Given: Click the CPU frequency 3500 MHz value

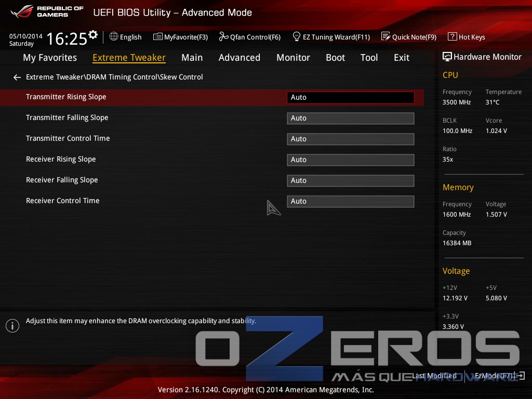Looking at the screenshot, I should click(457, 102).
